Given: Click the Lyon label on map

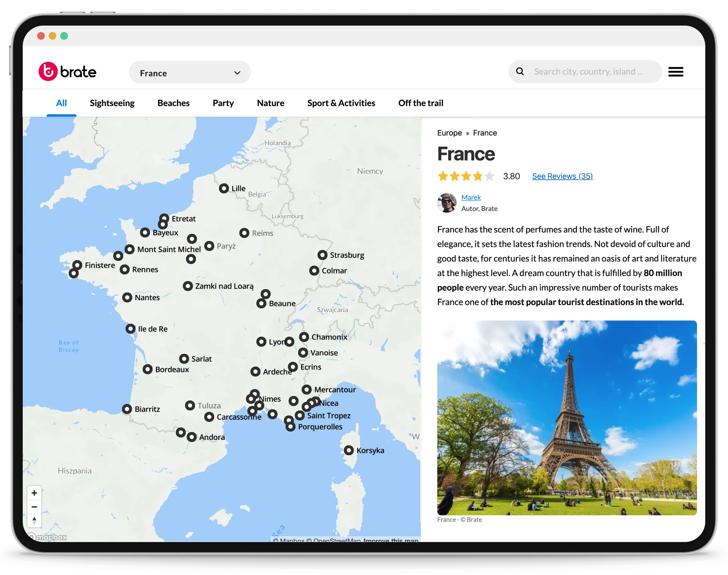Looking at the screenshot, I should click(x=277, y=342).
